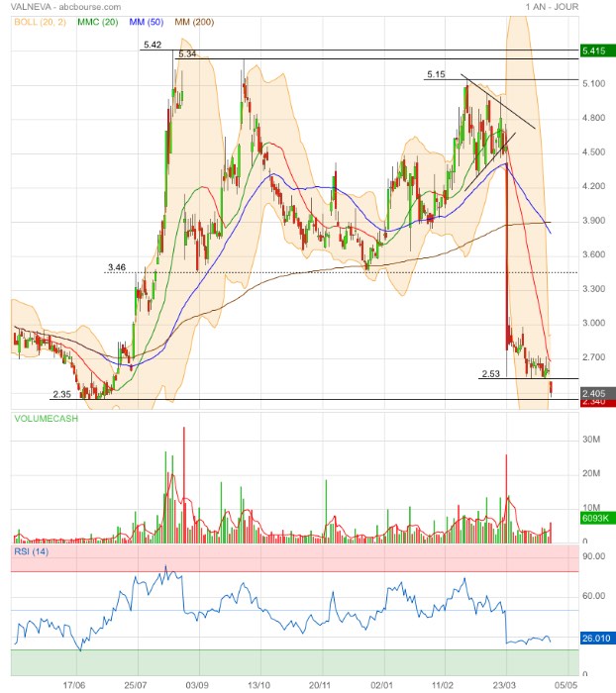
Task: Click the RSI (14) panel label
Action: (x=31, y=551)
